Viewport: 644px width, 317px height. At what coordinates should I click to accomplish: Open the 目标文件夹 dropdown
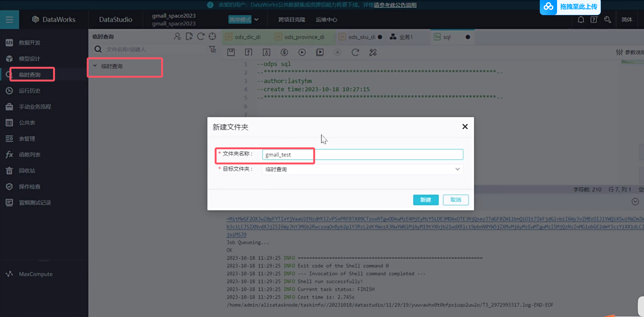coord(363,169)
